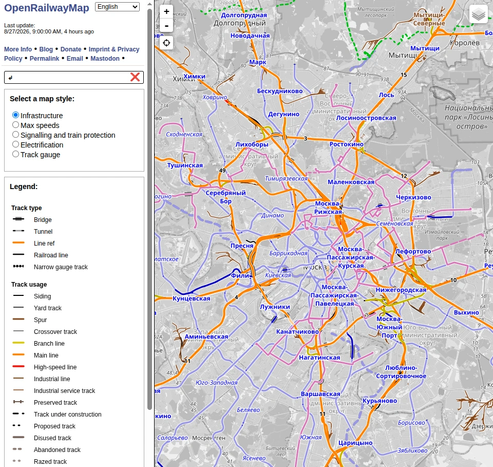493x467 pixels.
Task: Choose Signalling and train protection style
Action: tap(15, 134)
